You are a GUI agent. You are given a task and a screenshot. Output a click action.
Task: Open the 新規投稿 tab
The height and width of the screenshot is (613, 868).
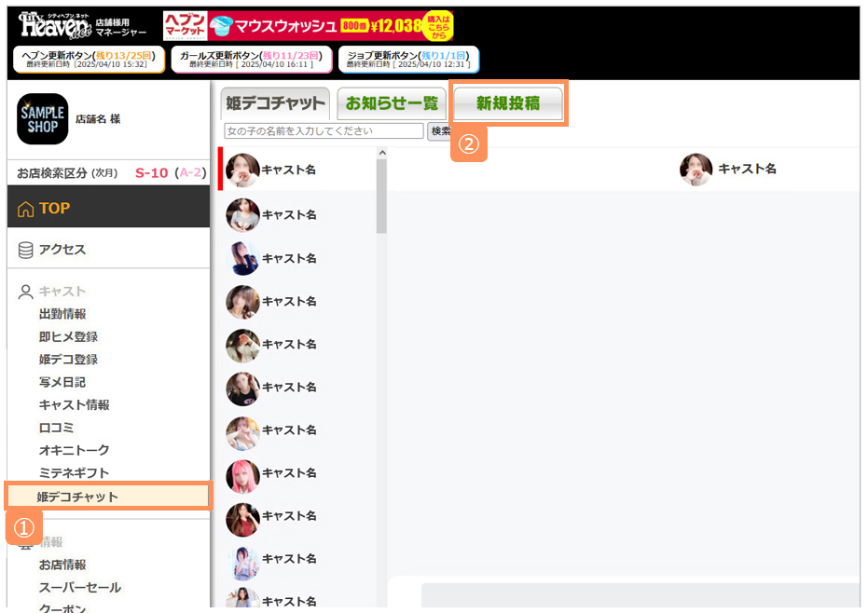pyautogui.click(x=508, y=104)
